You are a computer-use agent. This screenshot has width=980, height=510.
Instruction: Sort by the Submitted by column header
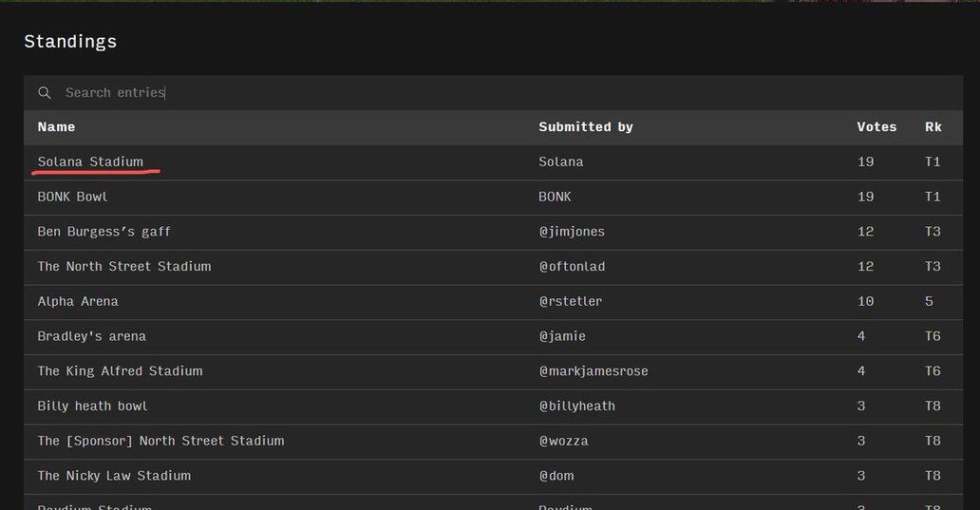click(x=585, y=127)
